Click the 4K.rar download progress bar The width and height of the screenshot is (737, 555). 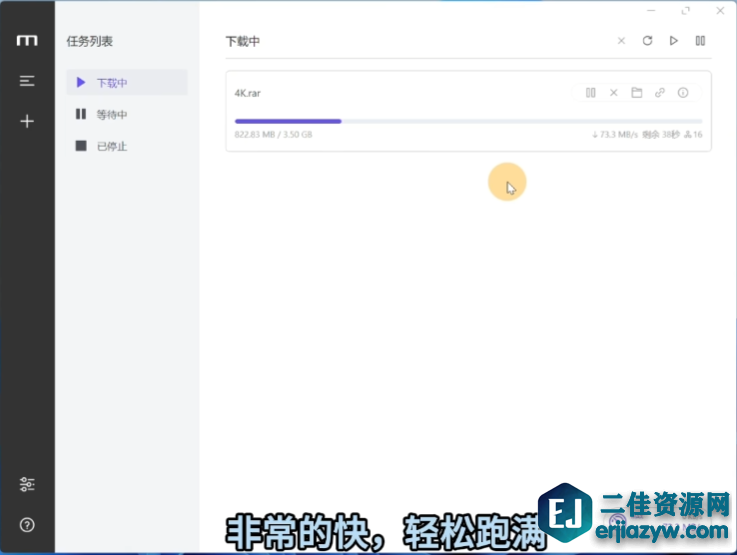(468, 121)
